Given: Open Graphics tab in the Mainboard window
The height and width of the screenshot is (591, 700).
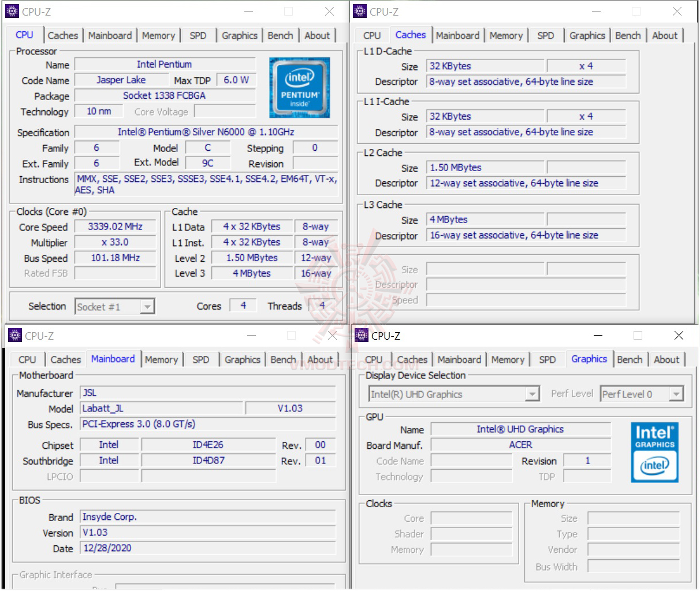Looking at the screenshot, I should (243, 359).
